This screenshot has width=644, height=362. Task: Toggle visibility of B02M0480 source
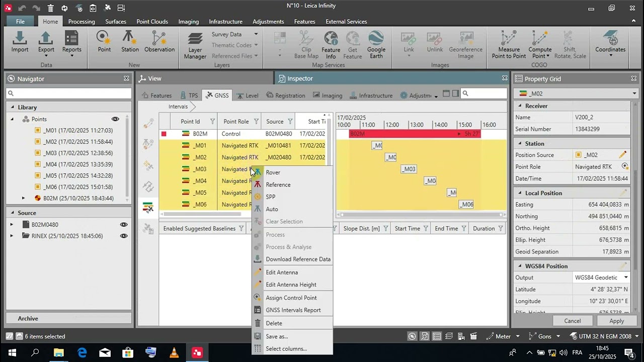(x=123, y=225)
